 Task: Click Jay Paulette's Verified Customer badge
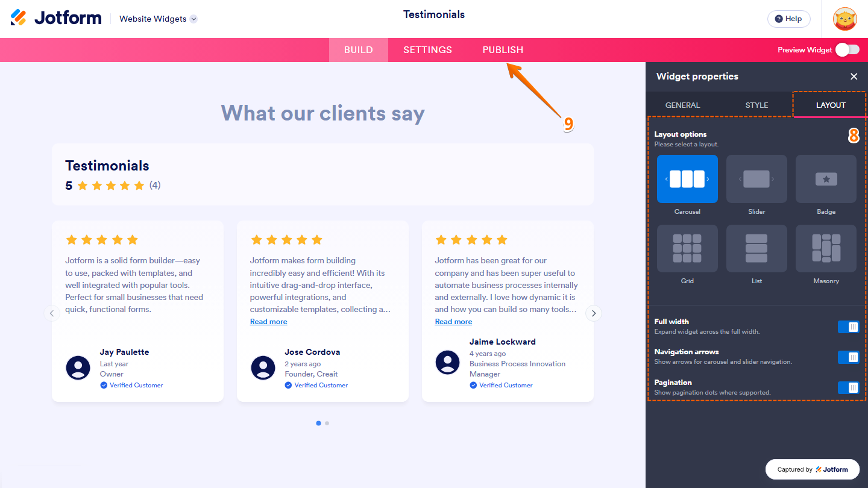click(131, 385)
